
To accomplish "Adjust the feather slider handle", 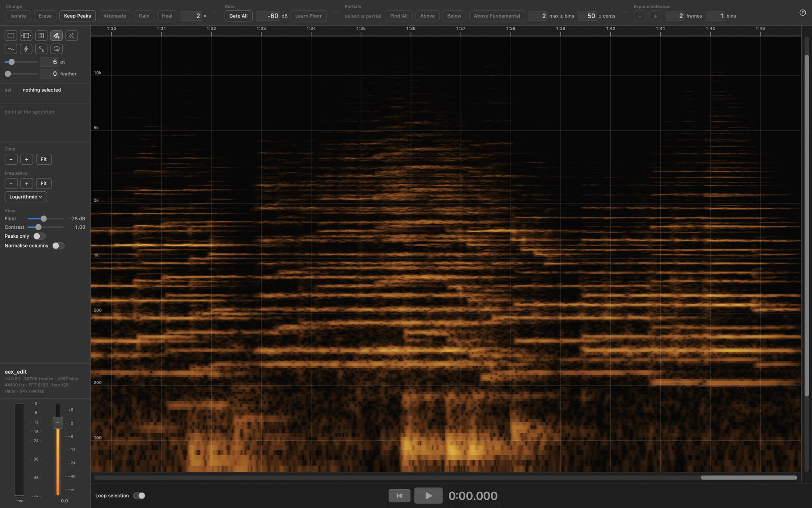I will coord(8,74).
